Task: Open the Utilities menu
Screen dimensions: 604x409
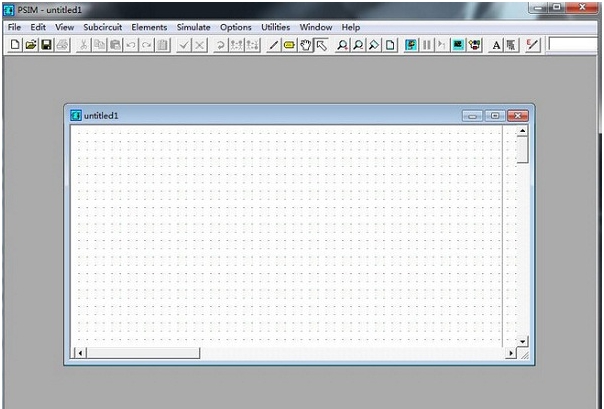Action: (x=276, y=27)
